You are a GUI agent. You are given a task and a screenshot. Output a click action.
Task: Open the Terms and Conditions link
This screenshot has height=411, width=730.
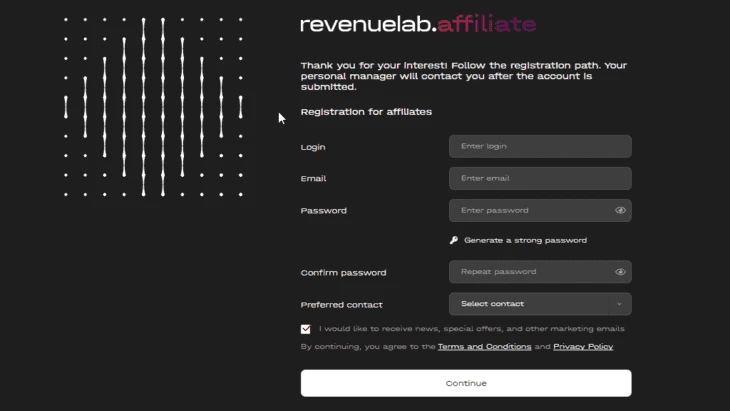point(484,347)
